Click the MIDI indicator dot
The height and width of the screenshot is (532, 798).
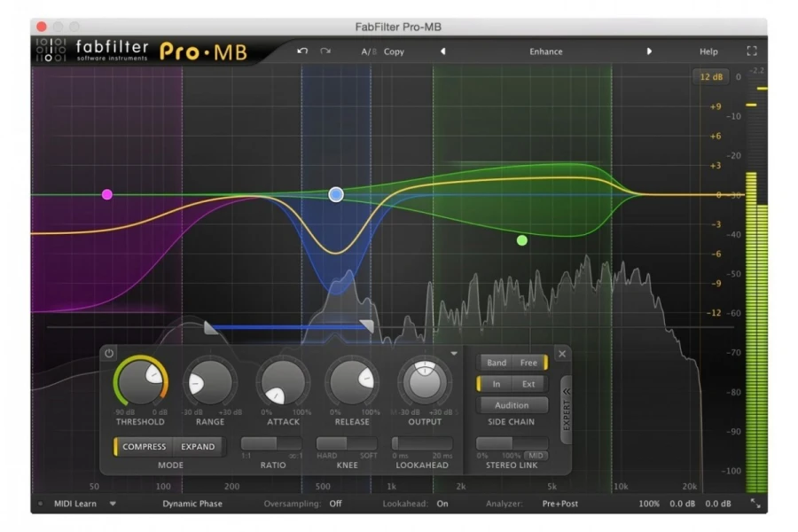(x=40, y=504)
